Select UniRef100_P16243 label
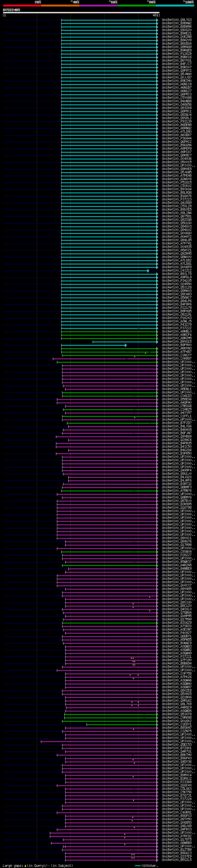Screen dimensions: 197x868 point(177,318)
